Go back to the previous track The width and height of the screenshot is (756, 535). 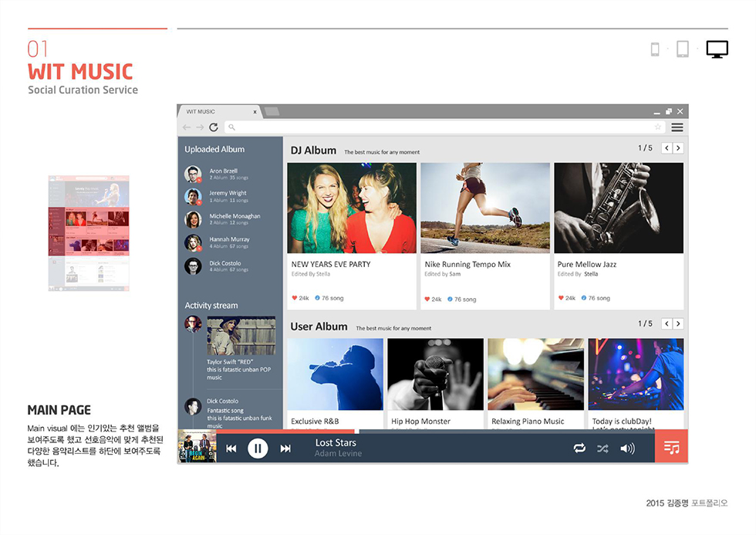[x=231, y=448]
